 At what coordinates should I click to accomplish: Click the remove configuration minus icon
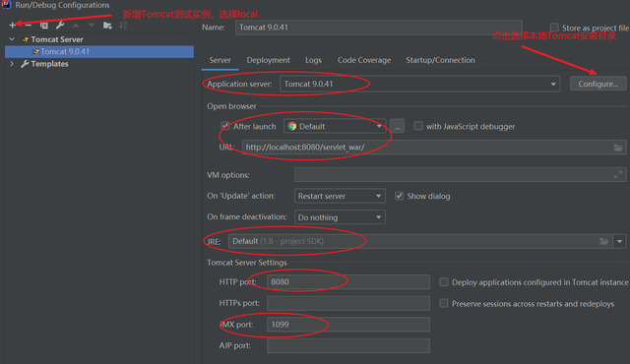(29, 26)
